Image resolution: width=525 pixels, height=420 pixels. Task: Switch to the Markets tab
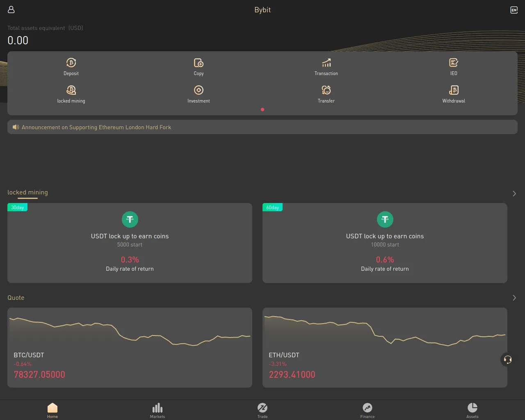(157, 410)
